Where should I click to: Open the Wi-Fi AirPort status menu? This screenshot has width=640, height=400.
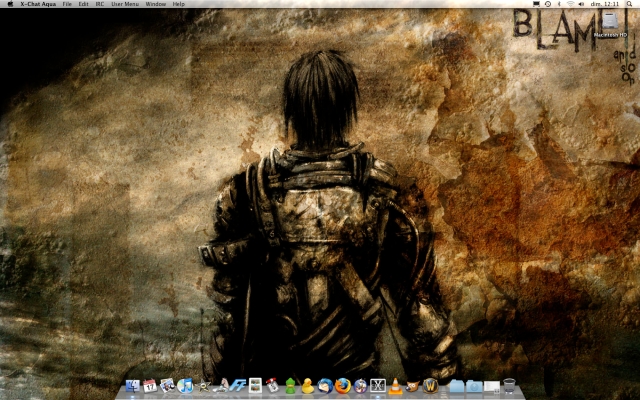(570, 4)
